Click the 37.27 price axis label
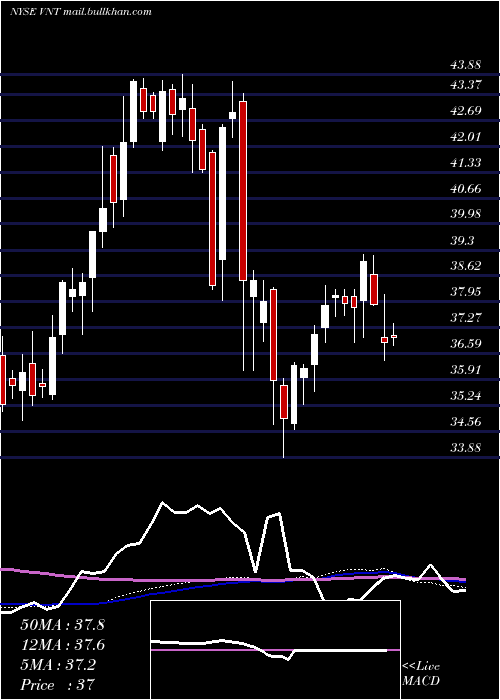The height and width of the screenshot is (700, 500). pyautogui.click(x=466, y=317)
